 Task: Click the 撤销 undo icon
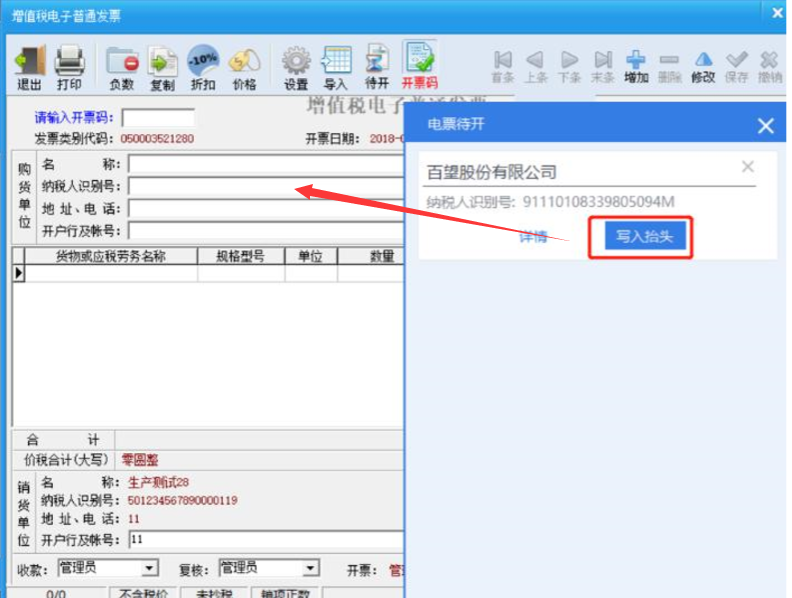point(770,66)
